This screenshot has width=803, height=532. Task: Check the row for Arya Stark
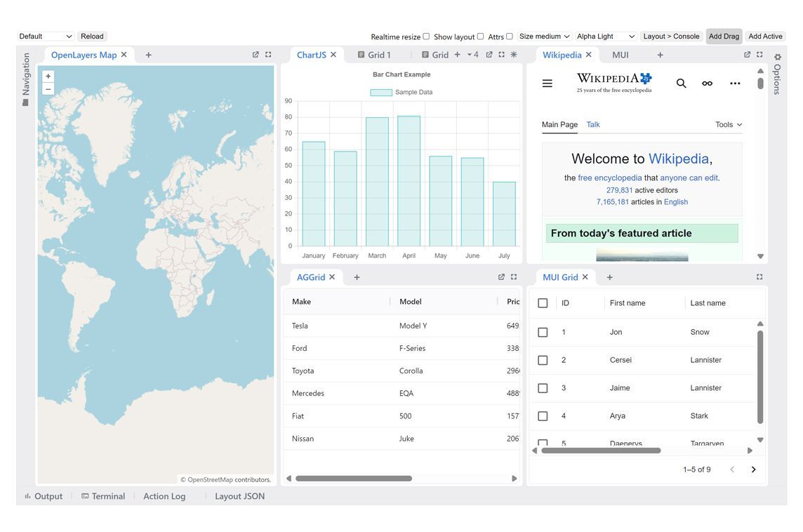click(x=543, y=415)
